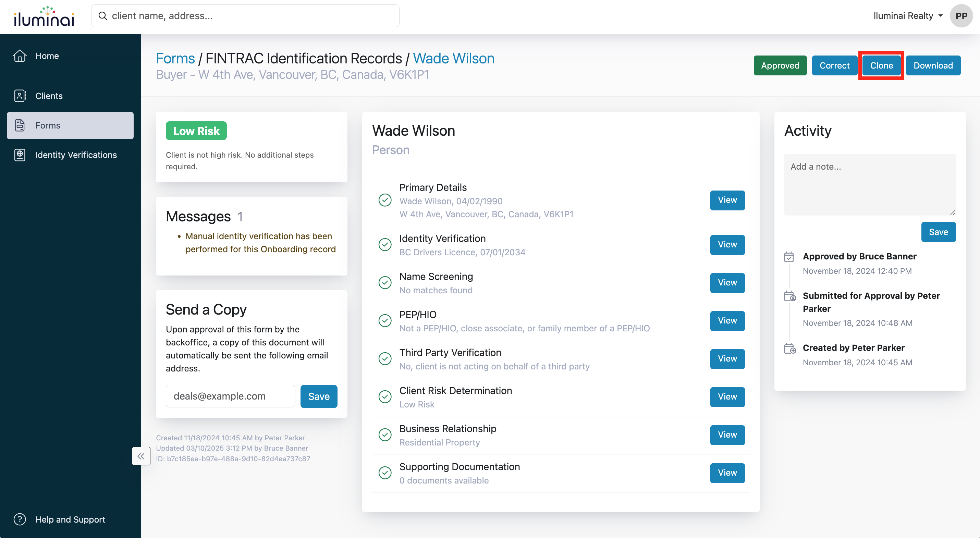The image size is (980, 538).
Task: Click the search magnifier icon
Action: pyautogui.click(x=103, y=16)
